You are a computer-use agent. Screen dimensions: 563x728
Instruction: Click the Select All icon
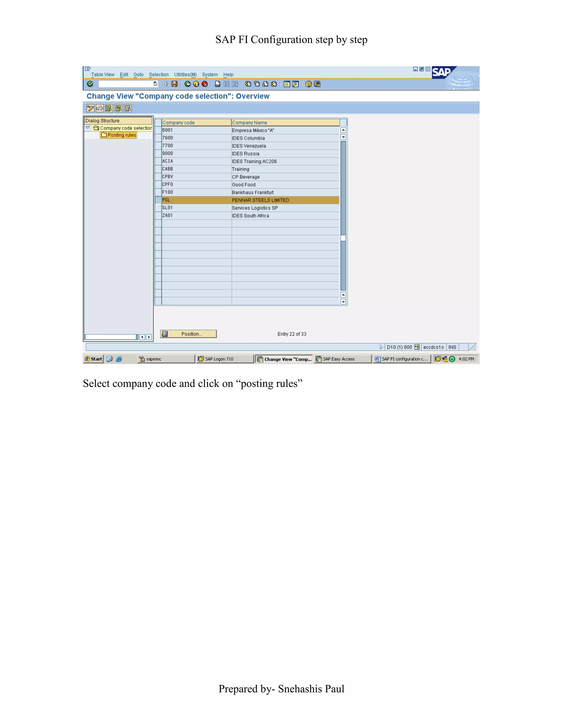click(109, 108)
